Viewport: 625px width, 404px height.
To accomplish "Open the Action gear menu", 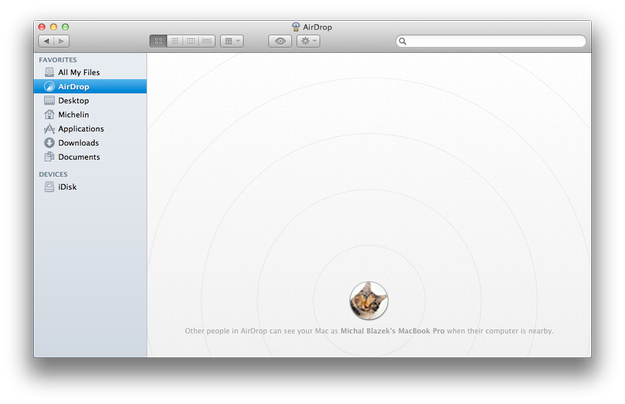I will pos(308,41).
